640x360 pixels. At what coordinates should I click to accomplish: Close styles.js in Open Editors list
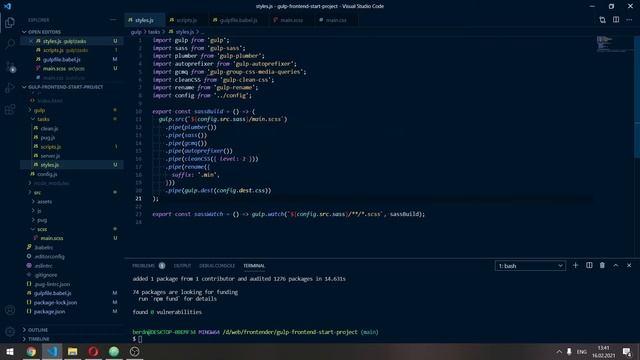31,41
